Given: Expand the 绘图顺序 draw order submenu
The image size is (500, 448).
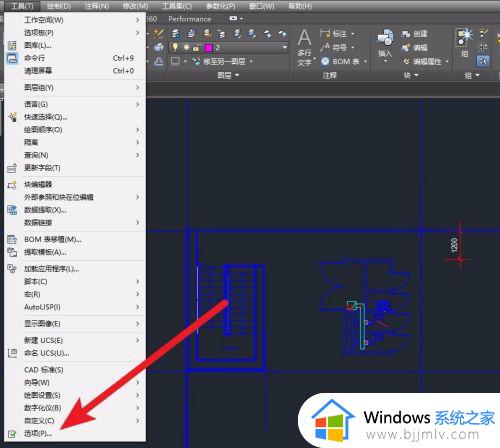Looking at the screenshot, I should [x=75, y=130].
